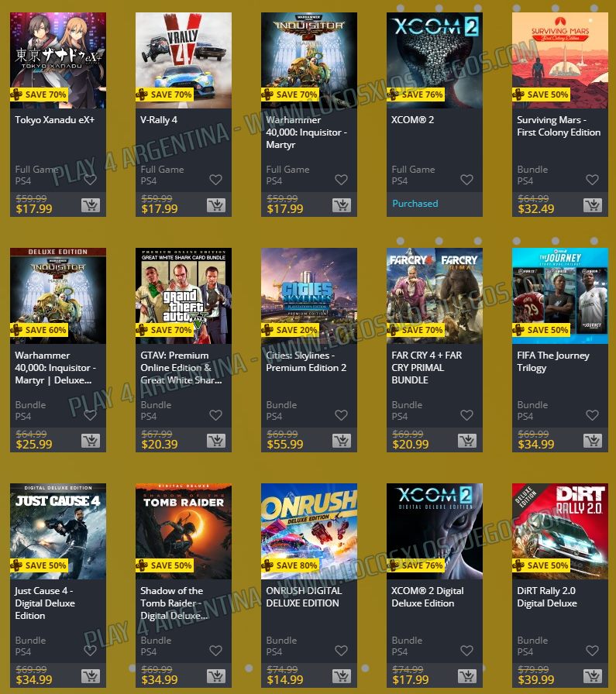Click the Far Cry 4 + Primal cover image

tap(435, 296)
